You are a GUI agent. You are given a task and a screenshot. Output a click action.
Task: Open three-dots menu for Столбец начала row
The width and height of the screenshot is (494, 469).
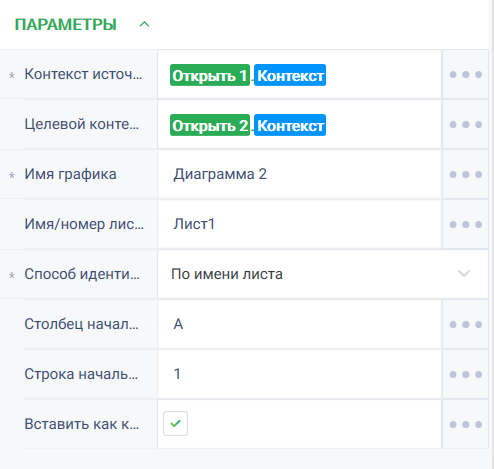pos(465,324)
